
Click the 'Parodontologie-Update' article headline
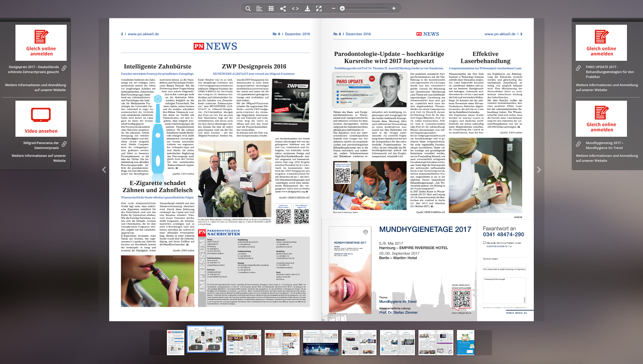pos(389,57)
